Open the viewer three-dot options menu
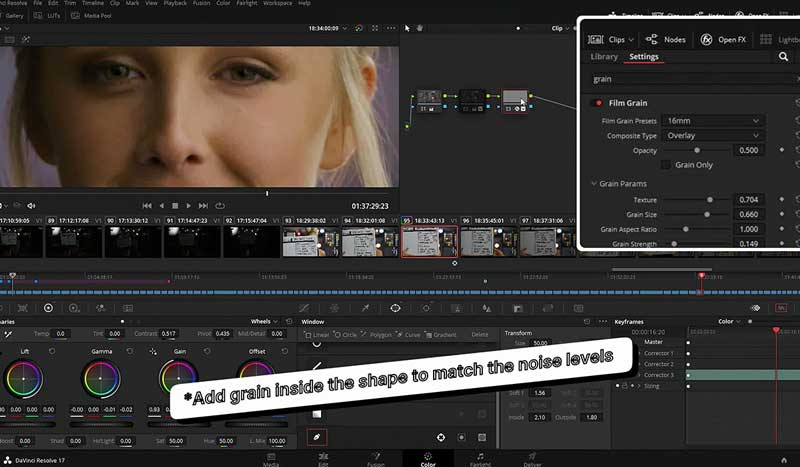800x467 pixels. pos(391,28)
